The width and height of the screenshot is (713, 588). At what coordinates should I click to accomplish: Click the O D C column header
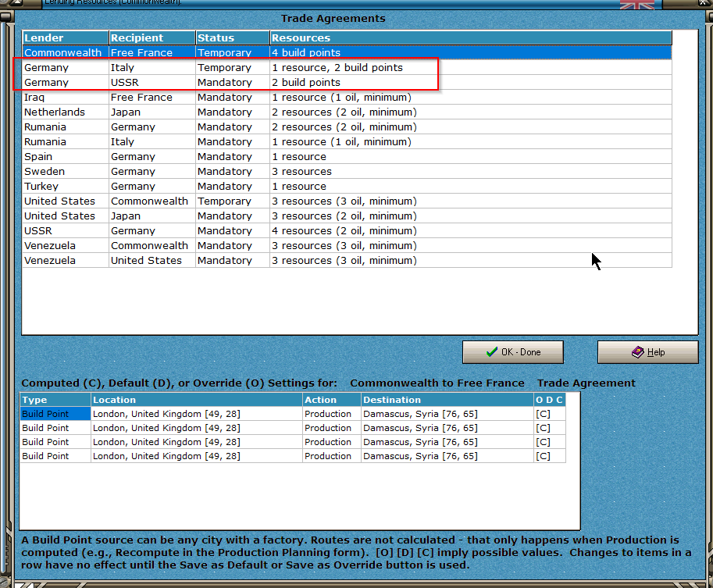pos(550,400)
